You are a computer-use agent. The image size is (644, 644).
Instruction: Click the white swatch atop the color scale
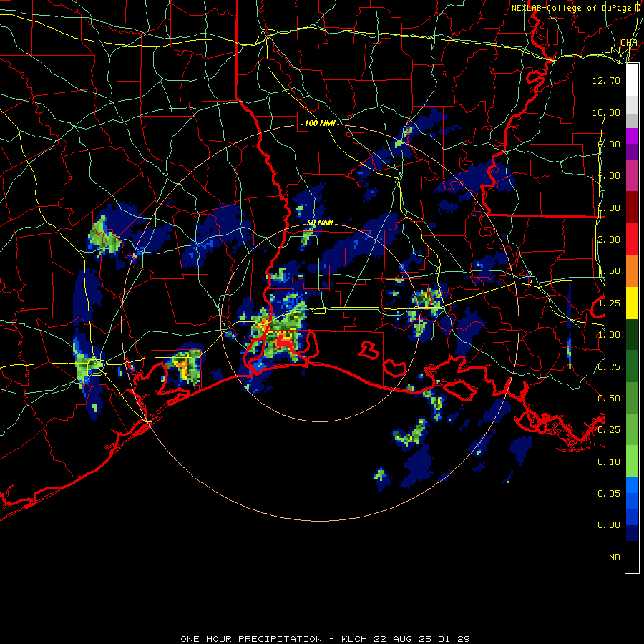pyautogui.click(x=632, y=80)
